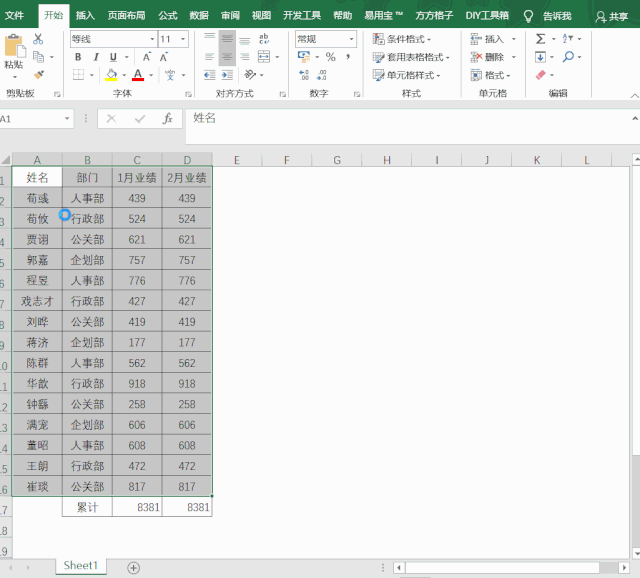Switch to the 开发工具 tab

(x=302, y=16)
